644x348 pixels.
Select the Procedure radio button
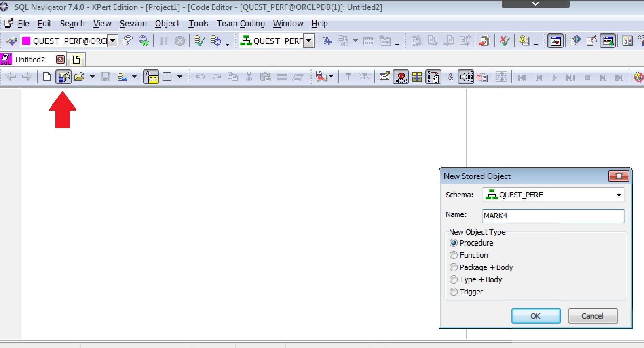453,243
